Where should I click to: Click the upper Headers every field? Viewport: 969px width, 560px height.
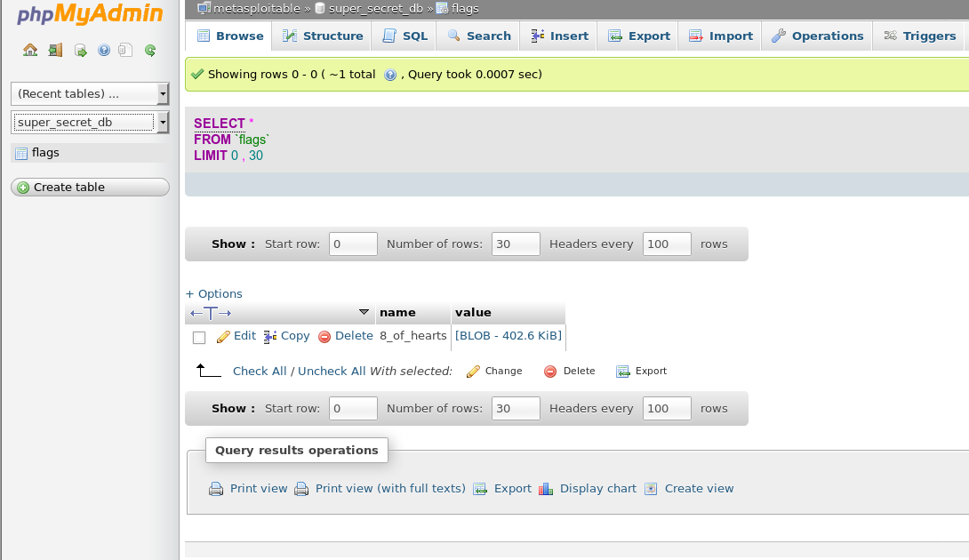click(667, 244)
